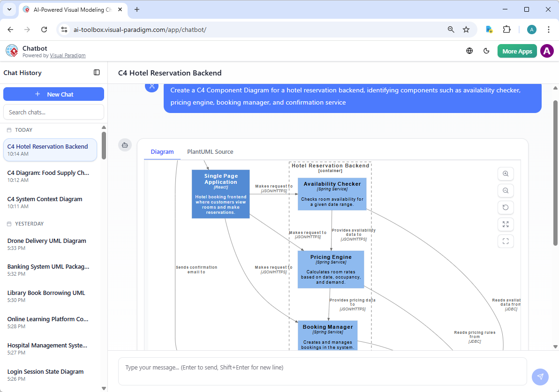Click the robot avatar next to the diagram panel
Viewport: 559px width, 392px height.
tap(125, 145)
